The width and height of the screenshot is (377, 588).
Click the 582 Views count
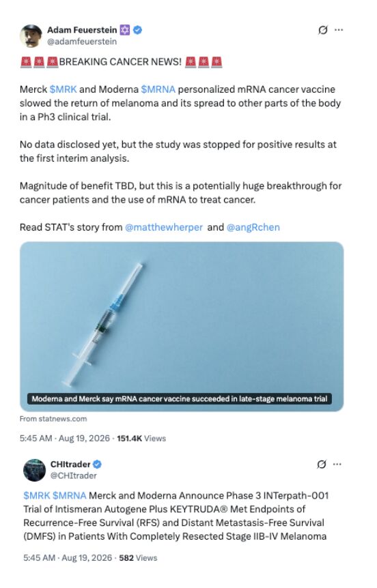click(x=138, y=558)
